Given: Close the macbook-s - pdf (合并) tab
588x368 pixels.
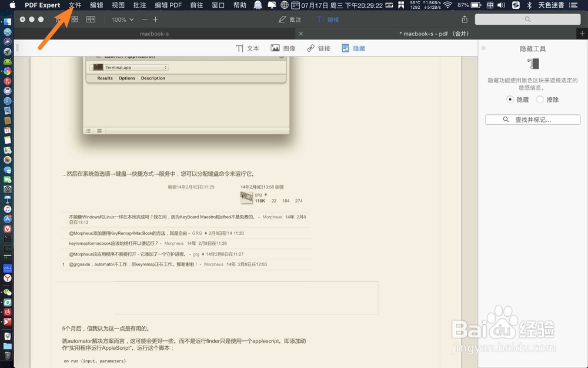Looking at the screenshot, I should tap(300, 34).
